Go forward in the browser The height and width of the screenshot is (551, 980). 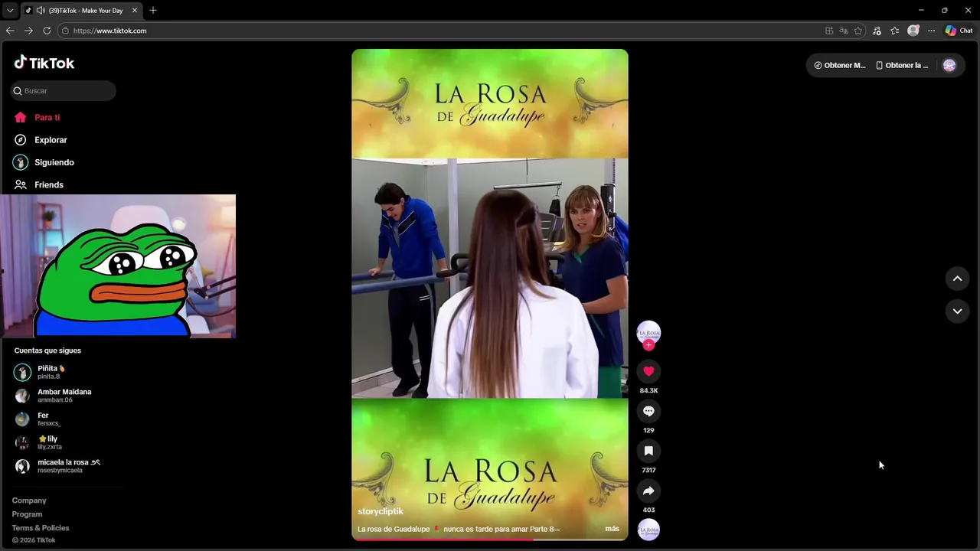pos(28,31)
